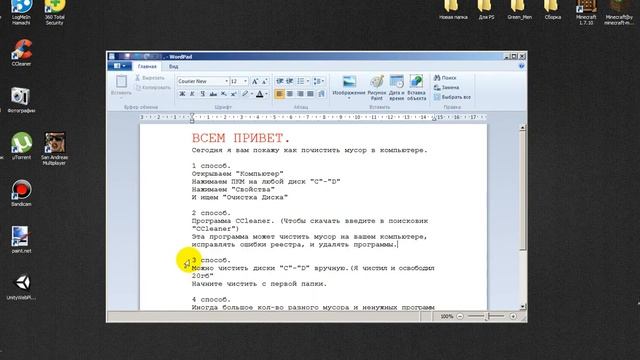
Task: Switch to the Главная tab
Action: [x=147, y=66]
